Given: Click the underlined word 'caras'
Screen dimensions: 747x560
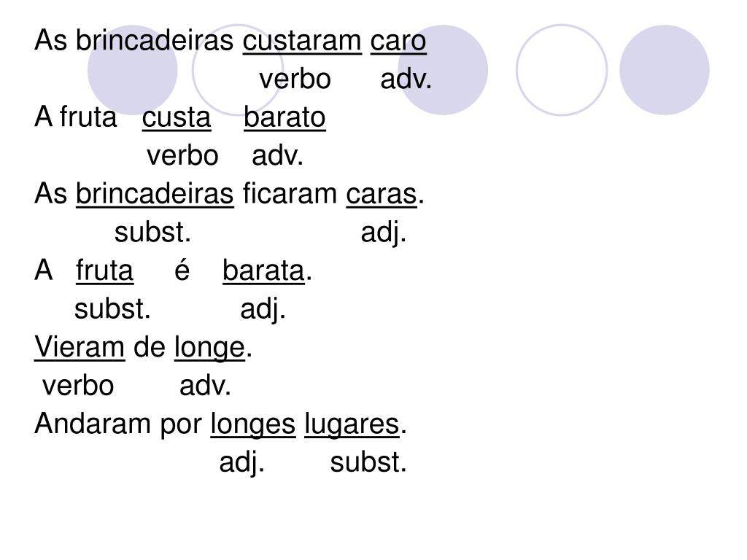Looking at the screenshot, I should (381, 194).
